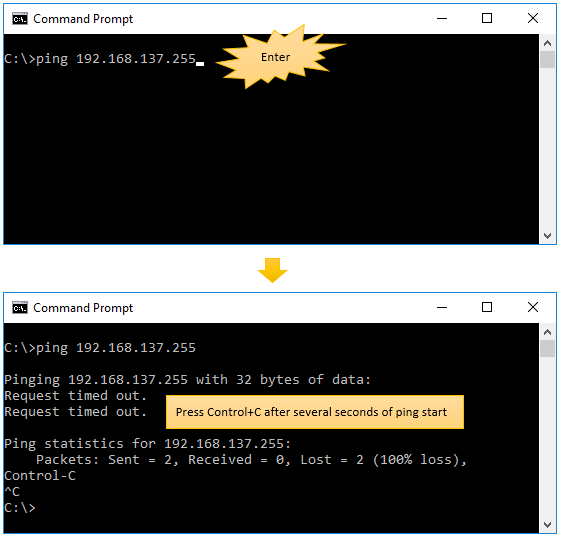Close the top Command Prompt window

point(533,18)
